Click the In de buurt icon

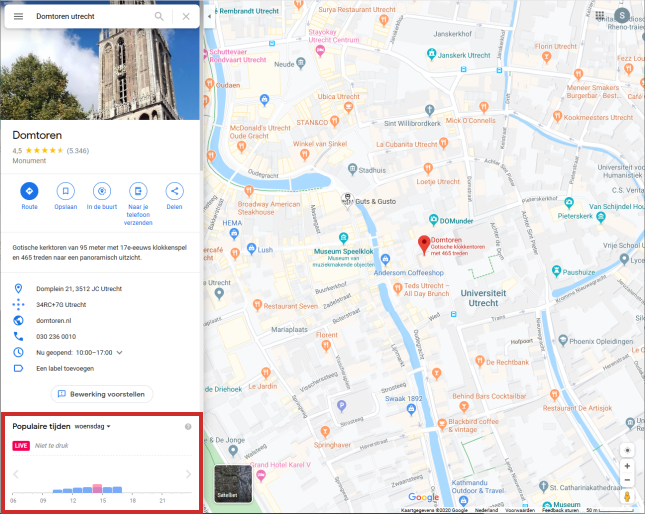[102, 191]
